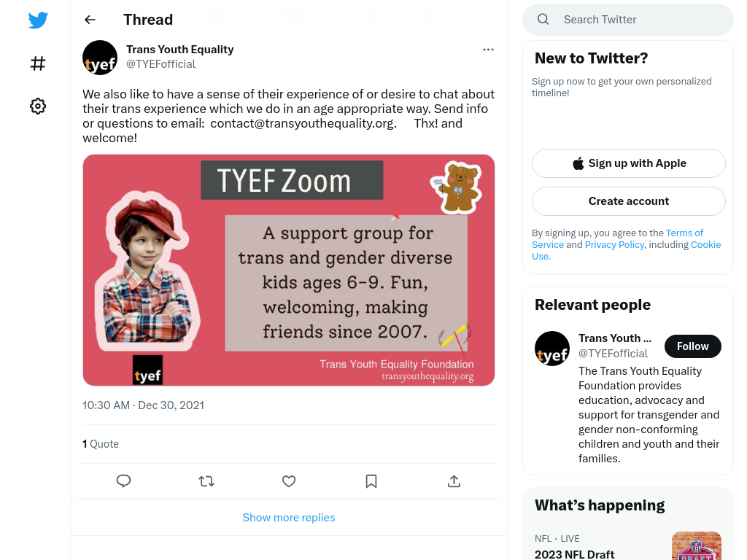Image resolution: width=747 pixels, height=560 pixels.
Task: Go back using the Thread arrow
Action: coord(90,20)
